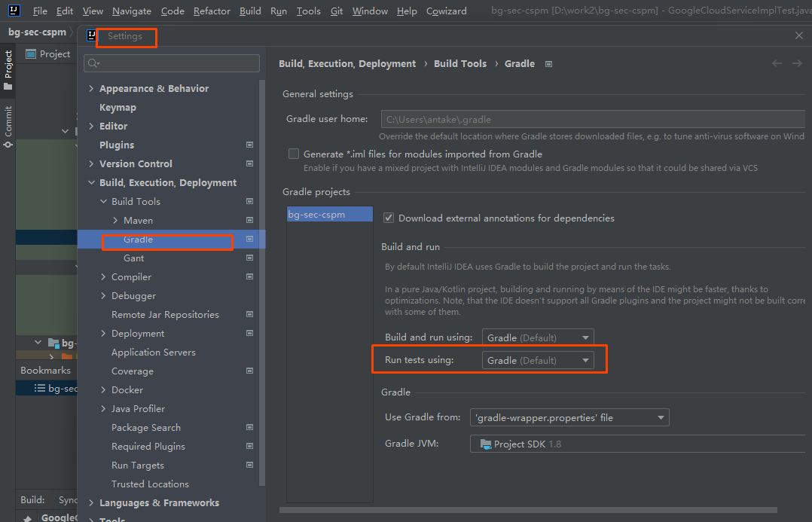Image resolution: width=812 pixels, height=522 pixels.
Task: Click the search magnifier icon in Settings
Action: (x=93, y=63)
